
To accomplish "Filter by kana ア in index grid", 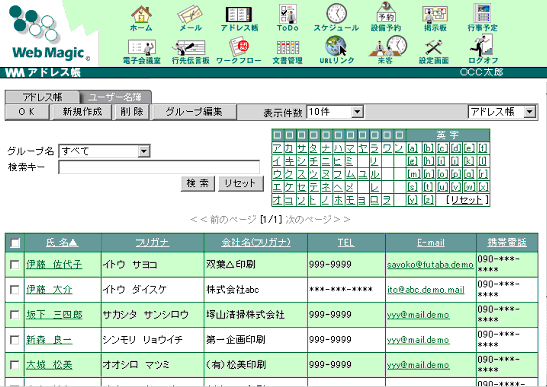I will point(277,148).
